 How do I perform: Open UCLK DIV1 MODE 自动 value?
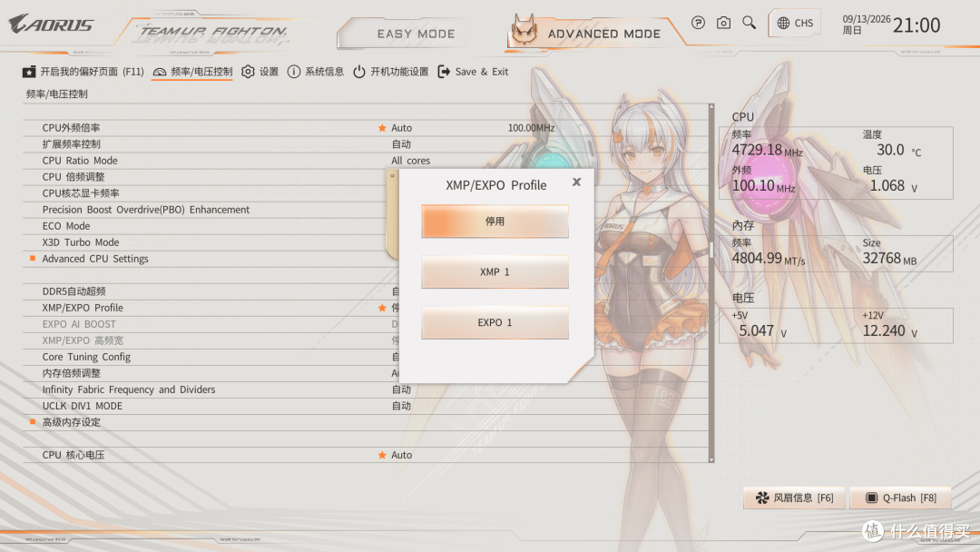coord(401,406)
